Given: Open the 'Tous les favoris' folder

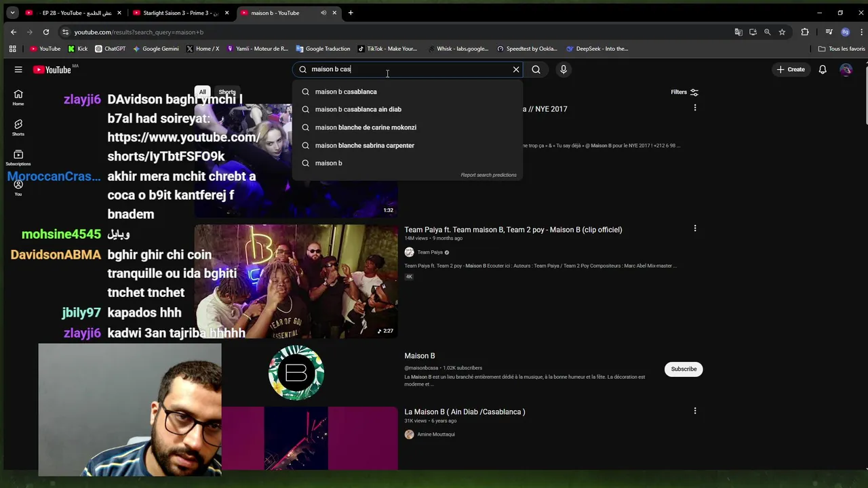Looking at the screenshot, I should coord(842,49).
